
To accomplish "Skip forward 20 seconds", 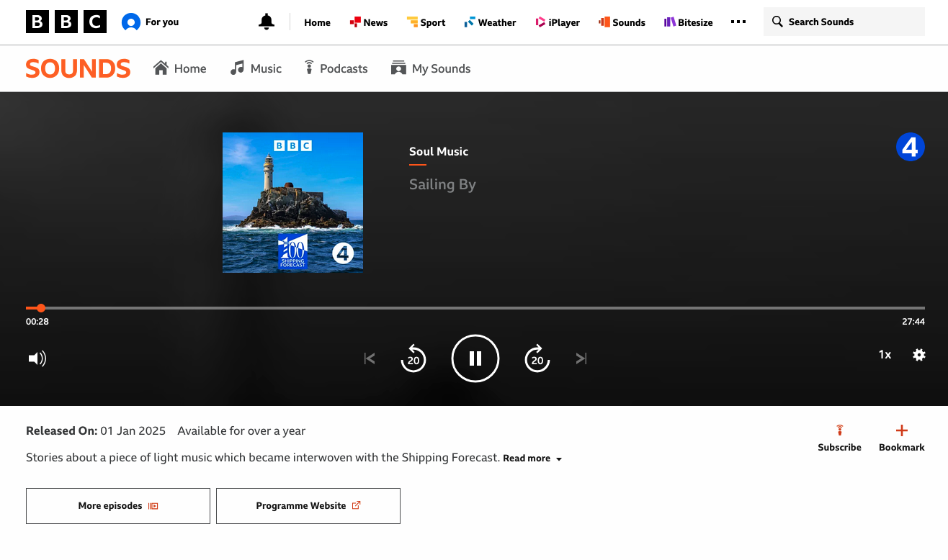I will [x=537, y=358].
